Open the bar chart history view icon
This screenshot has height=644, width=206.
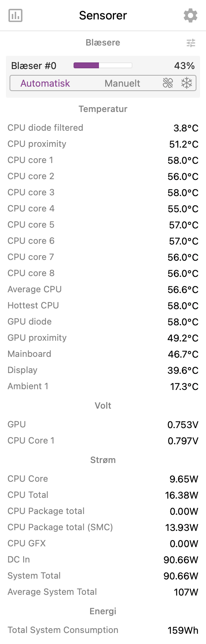[15, 15]
